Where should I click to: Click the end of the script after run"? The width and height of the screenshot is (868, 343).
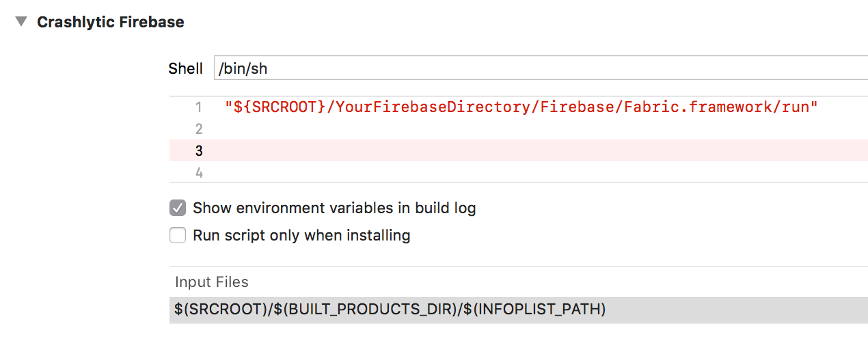(819, 107)
